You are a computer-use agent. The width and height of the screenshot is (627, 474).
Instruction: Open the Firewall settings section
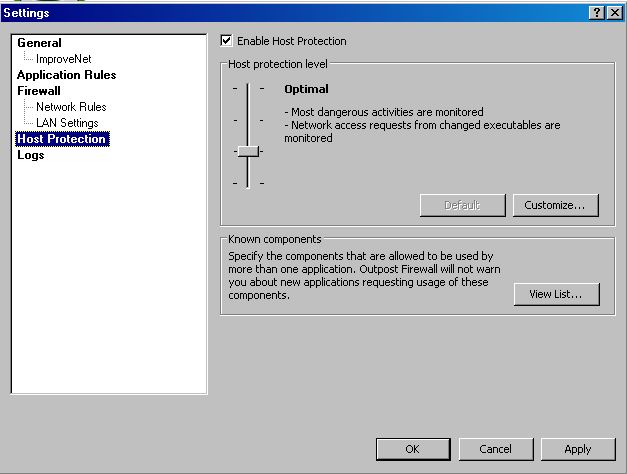[39, 91]
